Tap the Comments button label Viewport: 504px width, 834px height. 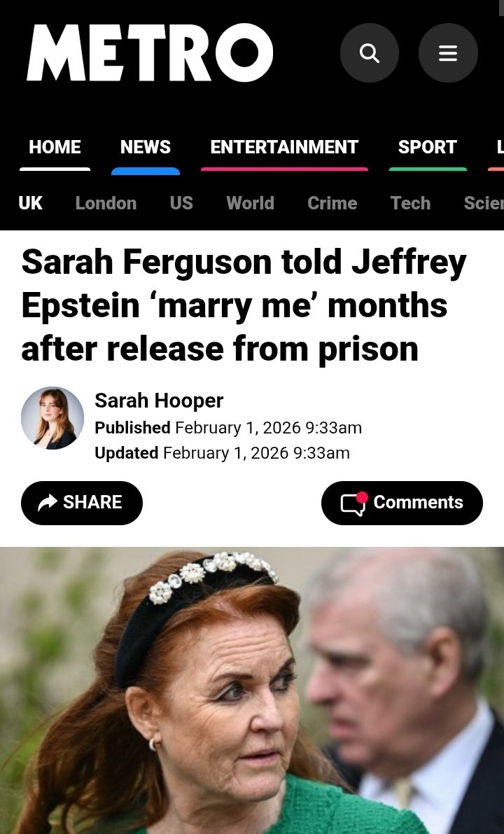tap(419, 502)
